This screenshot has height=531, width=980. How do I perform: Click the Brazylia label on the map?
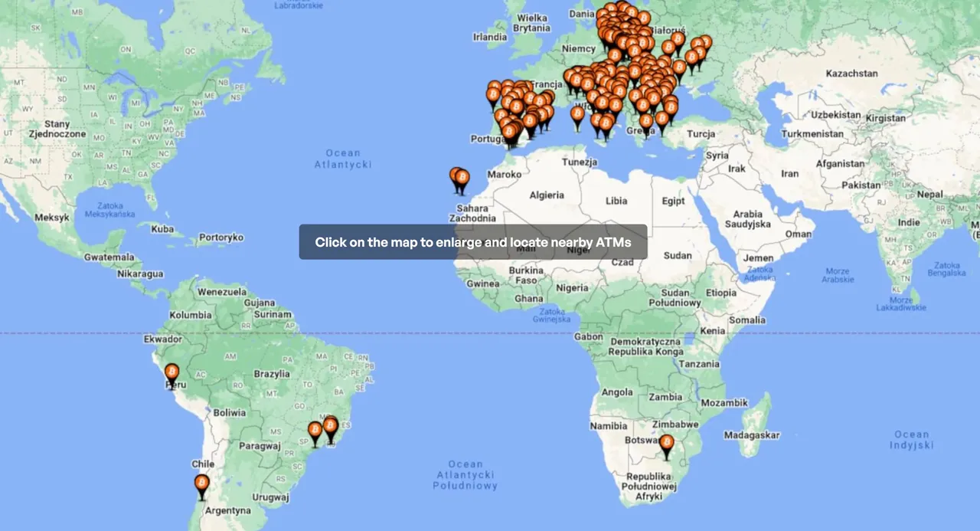click(x=272, y=374)
